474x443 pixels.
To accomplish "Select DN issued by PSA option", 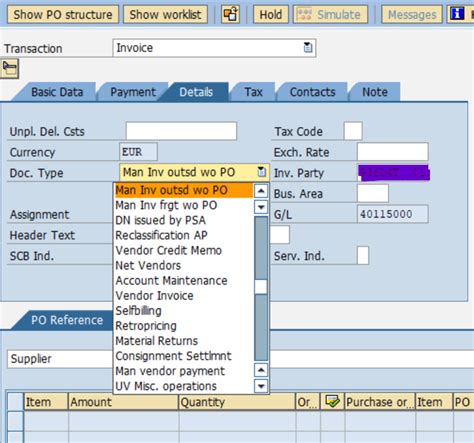I will tap(183, 220).
